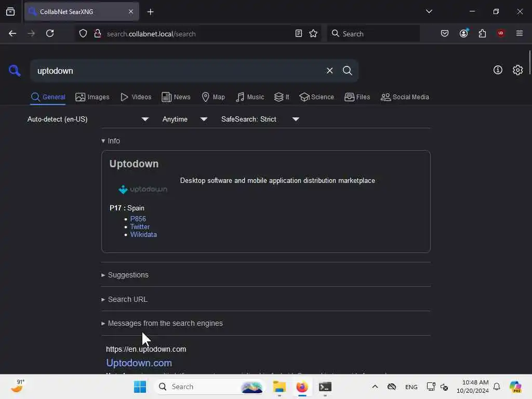Expand the Search URL section

tap(124, 299)
